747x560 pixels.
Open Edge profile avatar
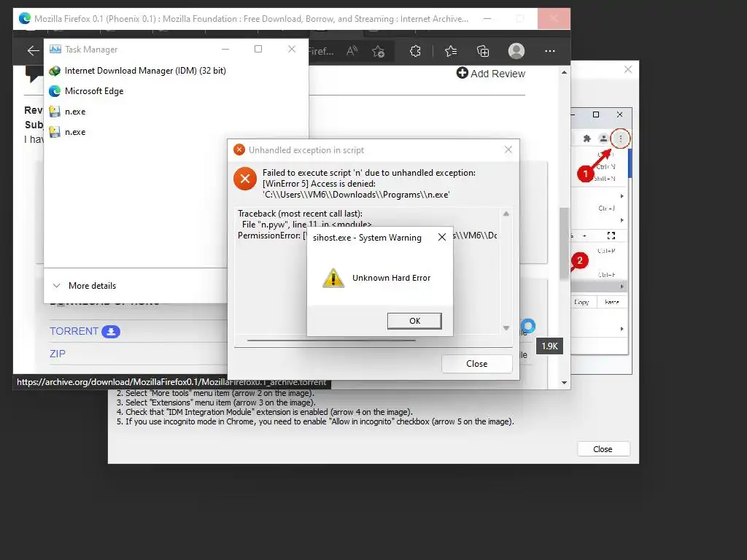point(516,51)
